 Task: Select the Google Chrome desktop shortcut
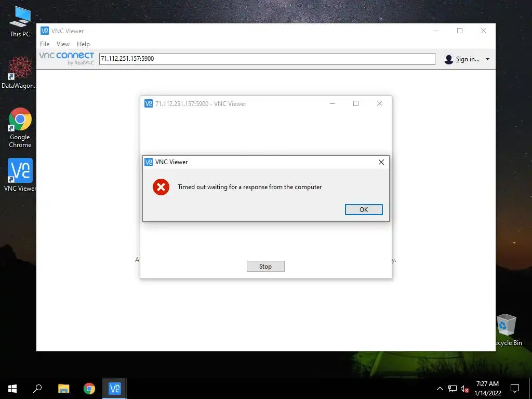(20, 128)
